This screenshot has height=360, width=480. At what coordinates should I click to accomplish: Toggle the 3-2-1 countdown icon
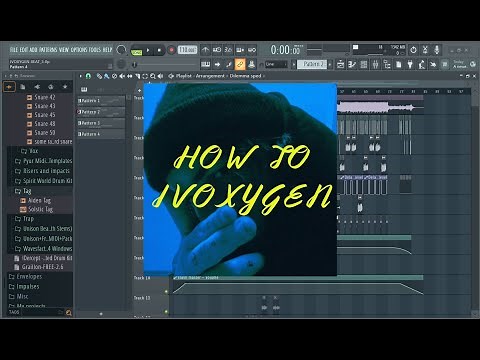(228, 50)
